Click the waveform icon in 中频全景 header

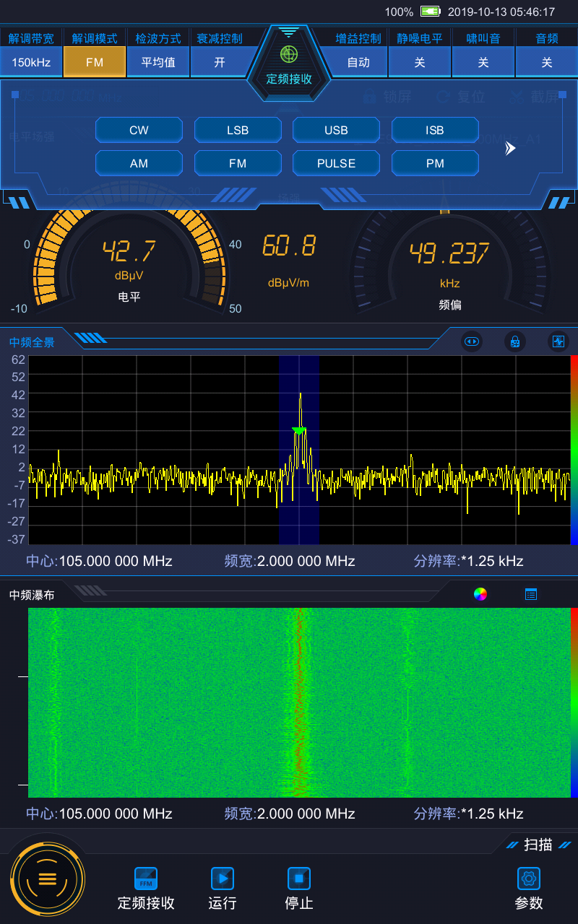point(558,341)
